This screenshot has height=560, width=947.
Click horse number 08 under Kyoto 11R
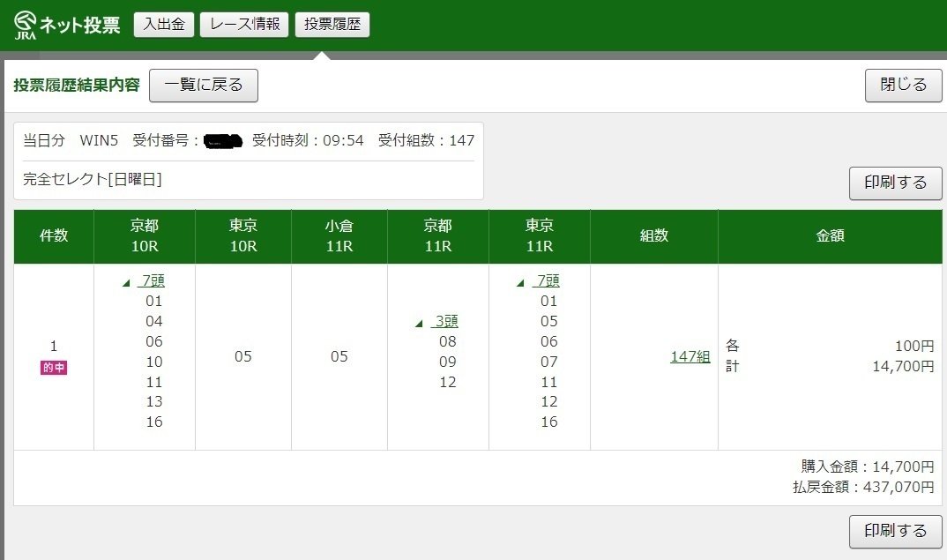tap(448, 341)
